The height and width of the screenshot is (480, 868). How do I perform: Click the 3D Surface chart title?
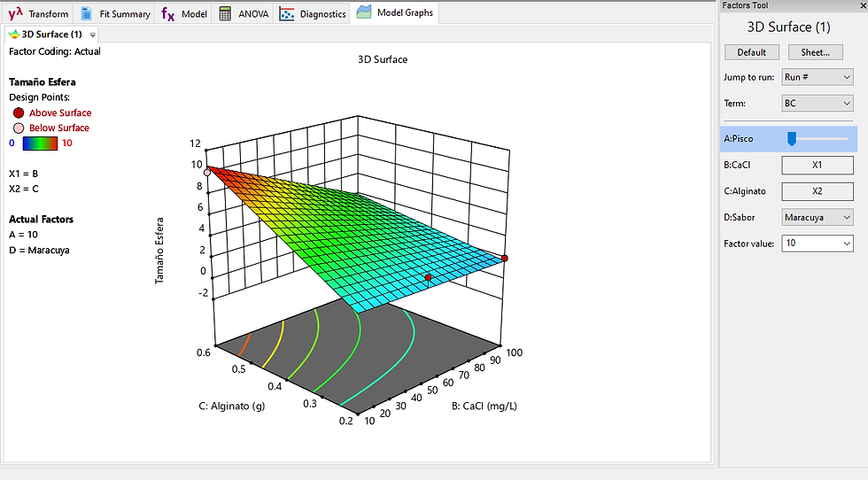[383, 59]
